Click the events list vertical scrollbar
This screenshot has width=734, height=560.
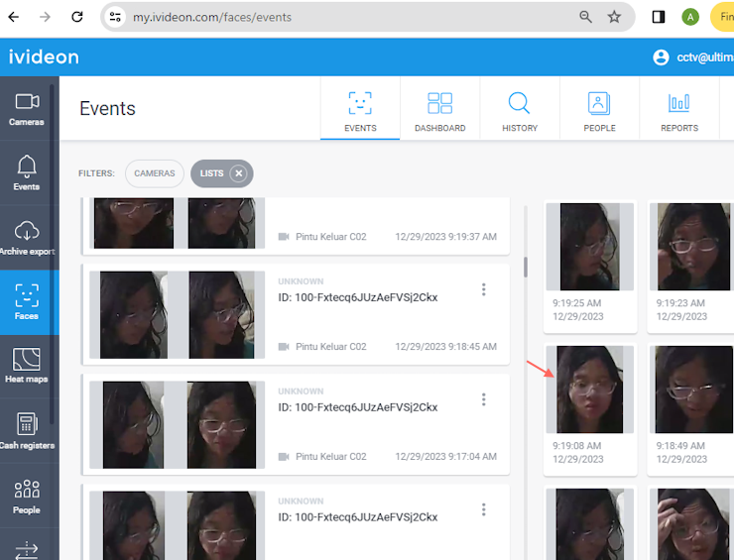tap(526, 268)
